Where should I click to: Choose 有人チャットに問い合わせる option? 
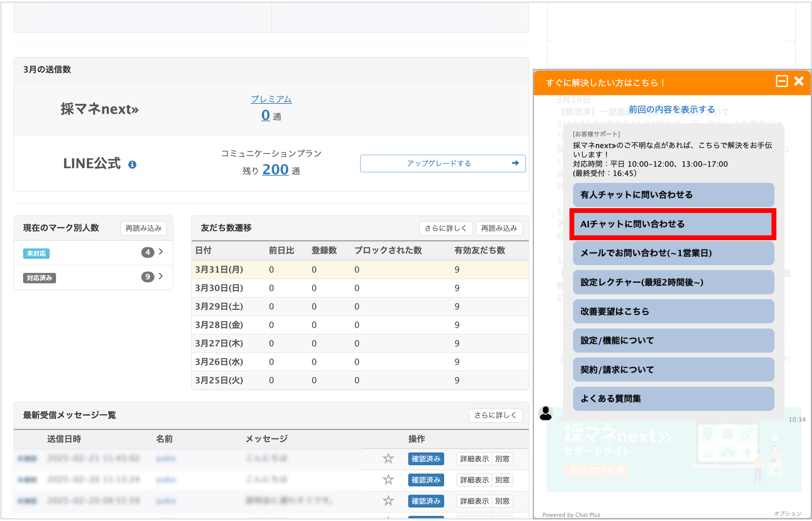pyautogui.click(x=673, y=195)
